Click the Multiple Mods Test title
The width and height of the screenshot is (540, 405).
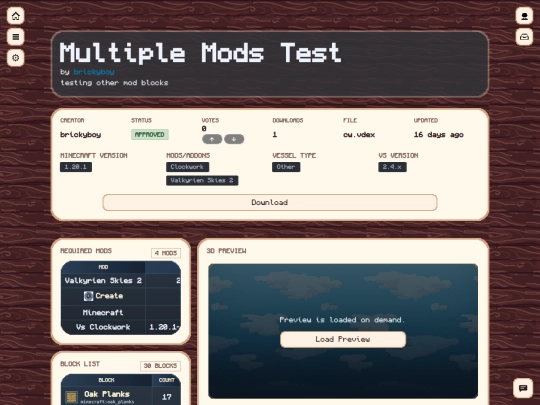click(x=200, y=53)
